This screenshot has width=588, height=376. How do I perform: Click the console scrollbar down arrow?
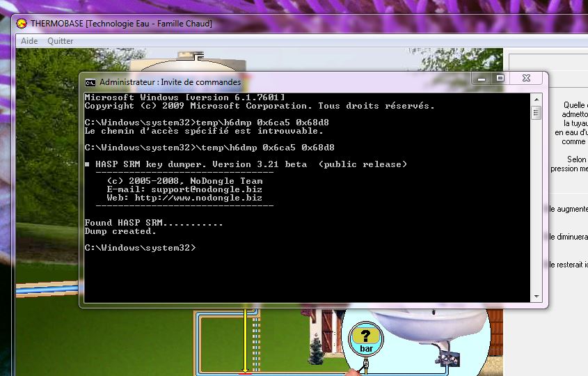pyautogui.click(x=537, y=297)
